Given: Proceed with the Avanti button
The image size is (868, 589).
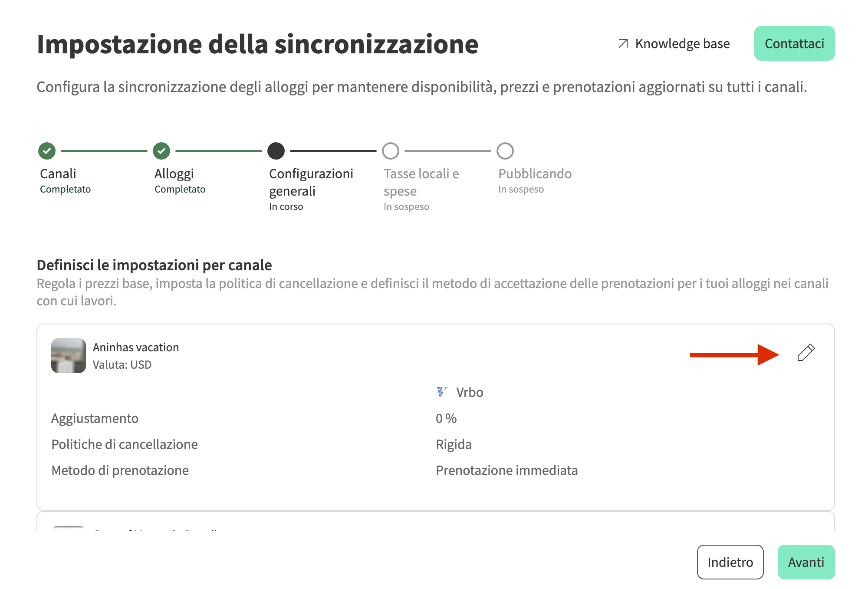Looking at the screenshot, I should pos(806,562).
